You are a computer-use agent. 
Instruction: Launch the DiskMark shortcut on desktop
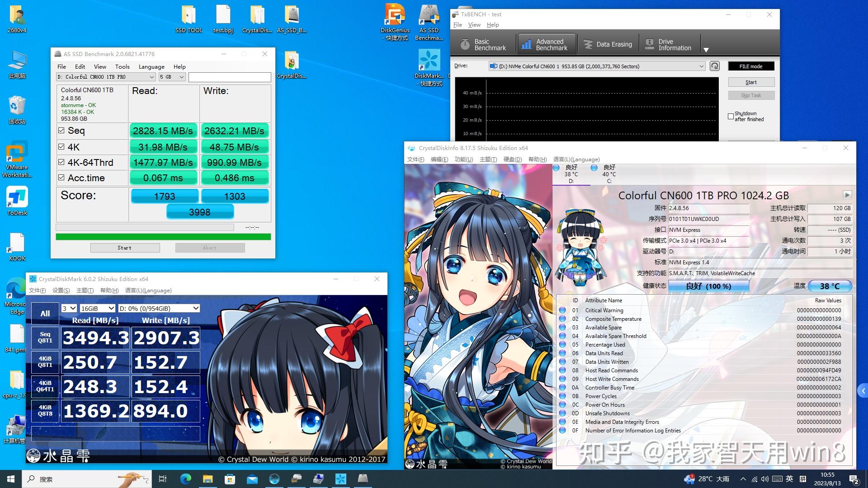[x=429, y=67]
